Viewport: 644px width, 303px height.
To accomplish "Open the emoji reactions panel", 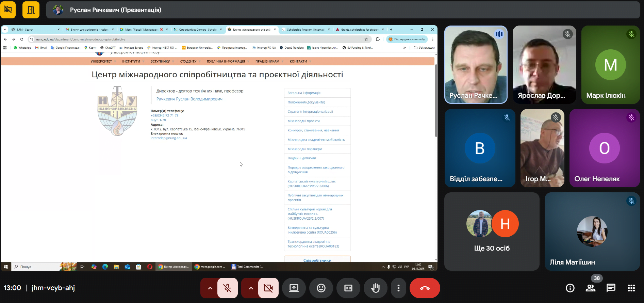I will click(x=321, y=288).
